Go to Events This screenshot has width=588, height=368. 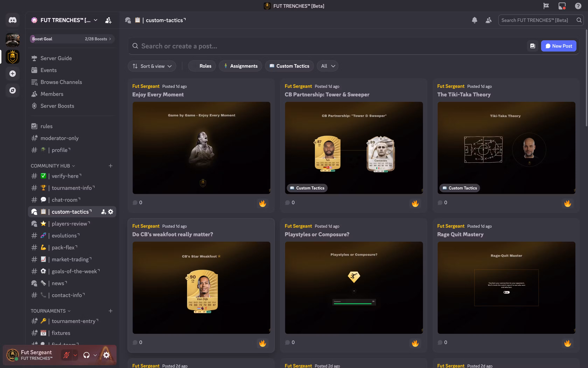tap(72, 70)
